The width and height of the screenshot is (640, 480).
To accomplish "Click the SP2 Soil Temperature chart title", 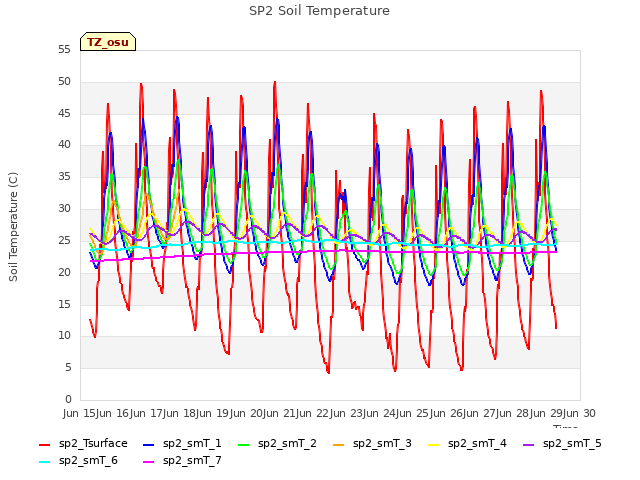I will tap(320, 11).
